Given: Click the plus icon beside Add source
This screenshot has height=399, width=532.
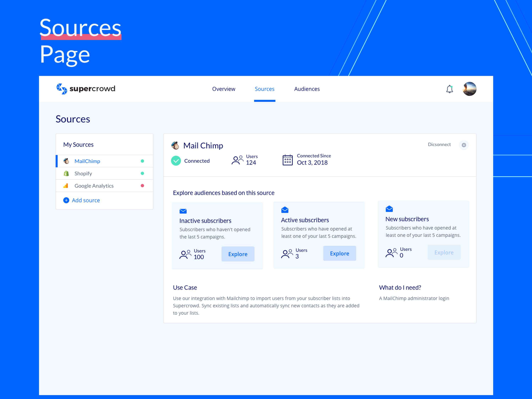Looking at the screenshot, I should [x=66, y=200].
